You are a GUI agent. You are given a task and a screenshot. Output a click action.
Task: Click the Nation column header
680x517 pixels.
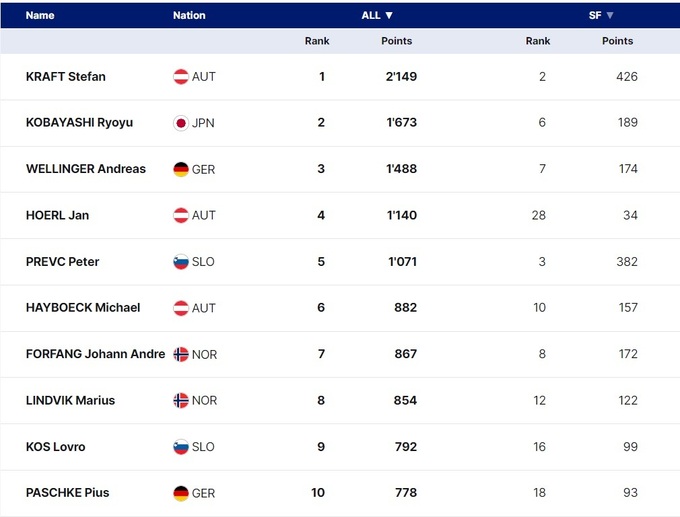tap(189, 16)
